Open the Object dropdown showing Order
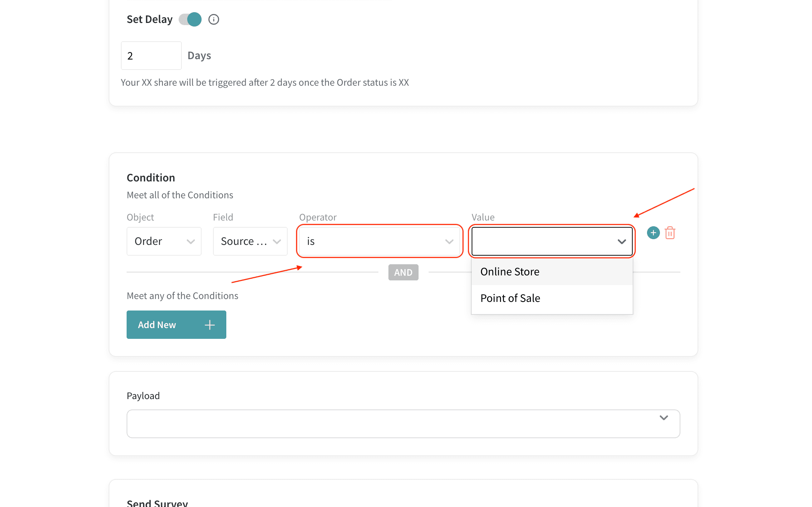812x507 pixels. coord(164,241)
